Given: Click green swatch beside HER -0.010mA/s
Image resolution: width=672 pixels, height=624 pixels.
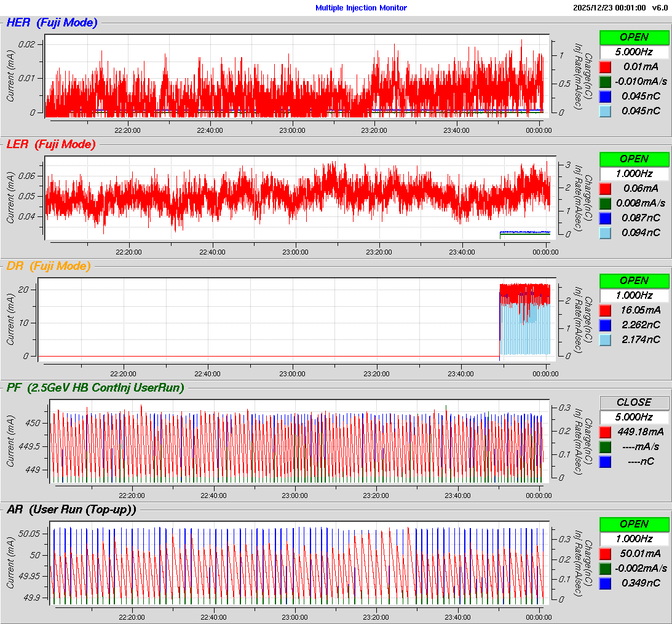Looking at the screenshot, I should (606, 81).
